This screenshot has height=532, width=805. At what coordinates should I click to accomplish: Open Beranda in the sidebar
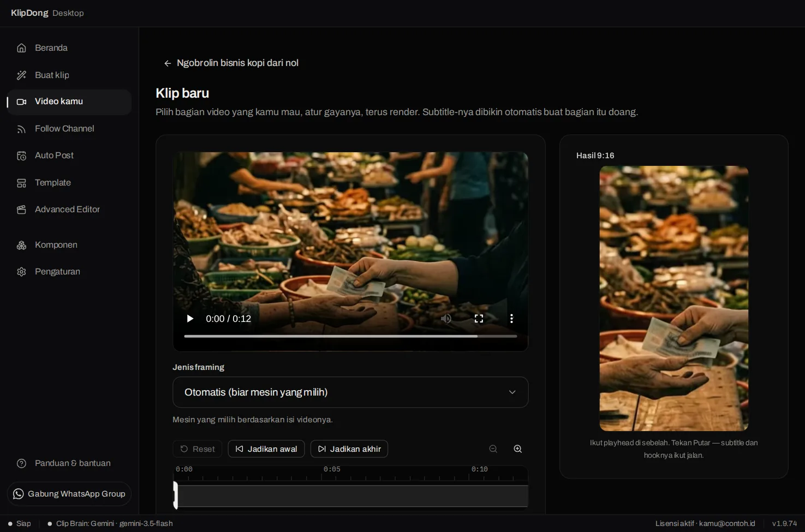69,48
